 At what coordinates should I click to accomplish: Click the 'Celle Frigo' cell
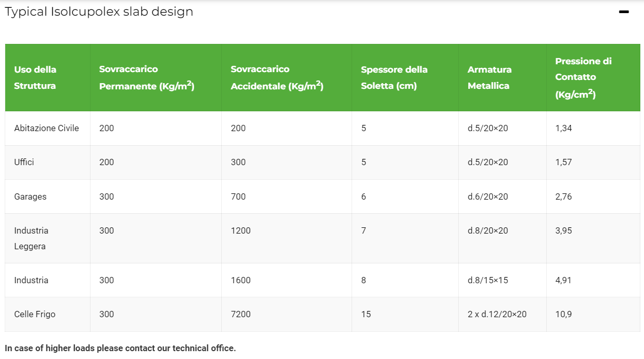tap(48, 314)
